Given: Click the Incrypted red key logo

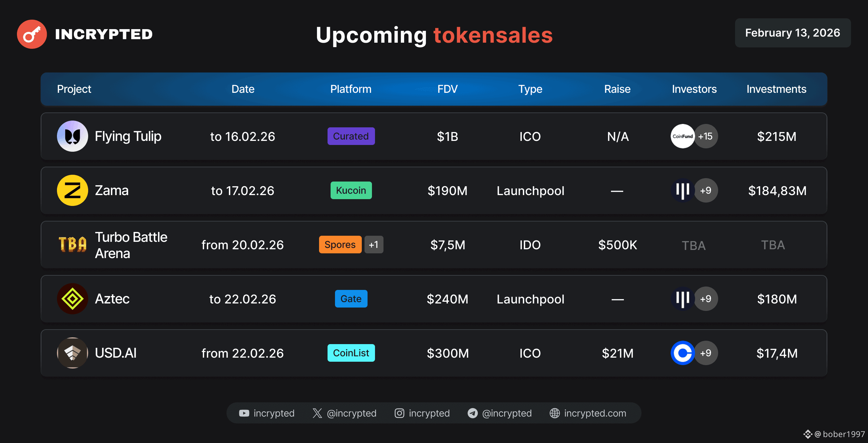Looking at the screenshot, I should pyautogui.click(x=32, y=34).
